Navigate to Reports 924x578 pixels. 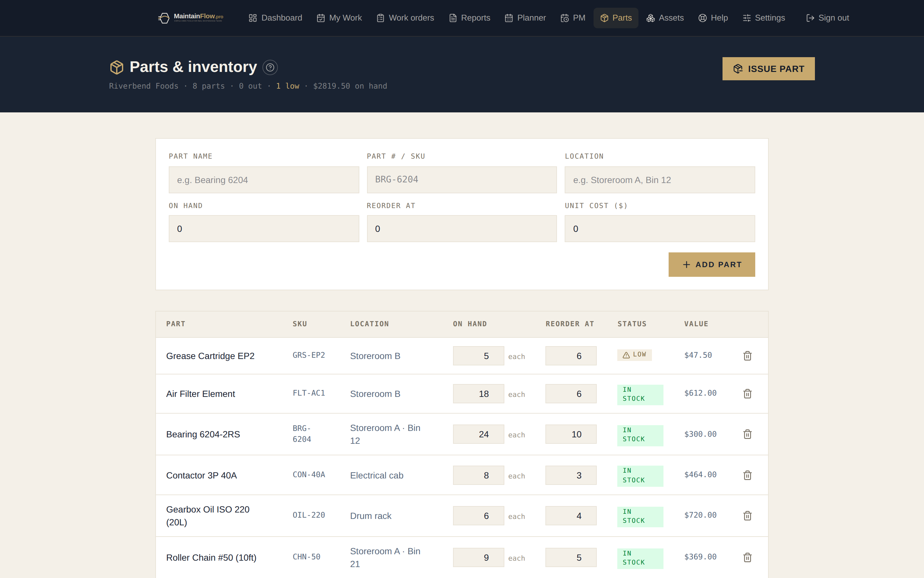[x=470, y=18]
